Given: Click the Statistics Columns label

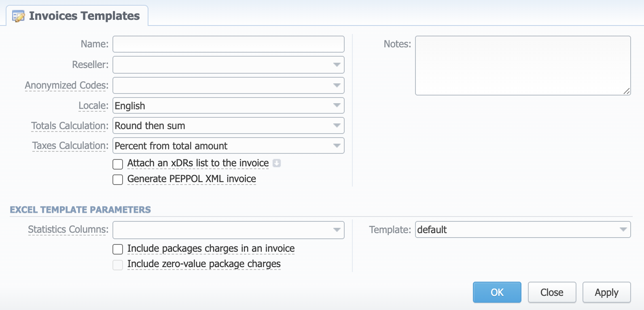Looking at the screenshot, I should pyautogui.click(x=68, y=229).
